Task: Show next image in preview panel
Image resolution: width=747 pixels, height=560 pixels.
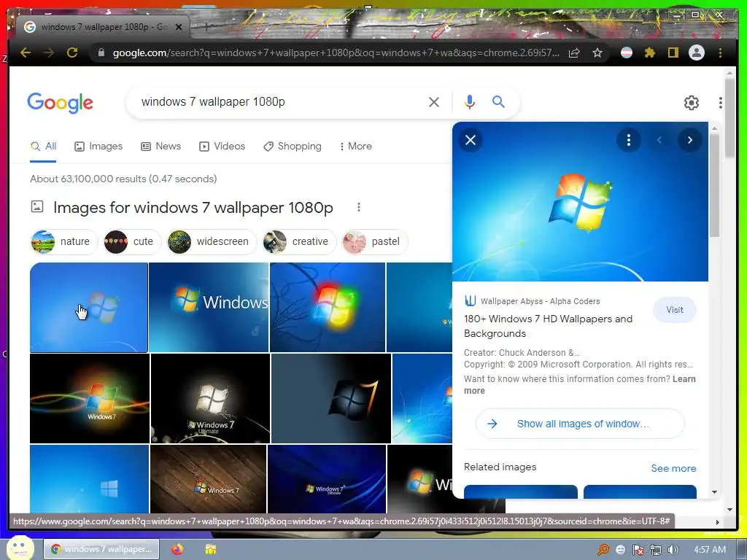Action: [690, 140]
